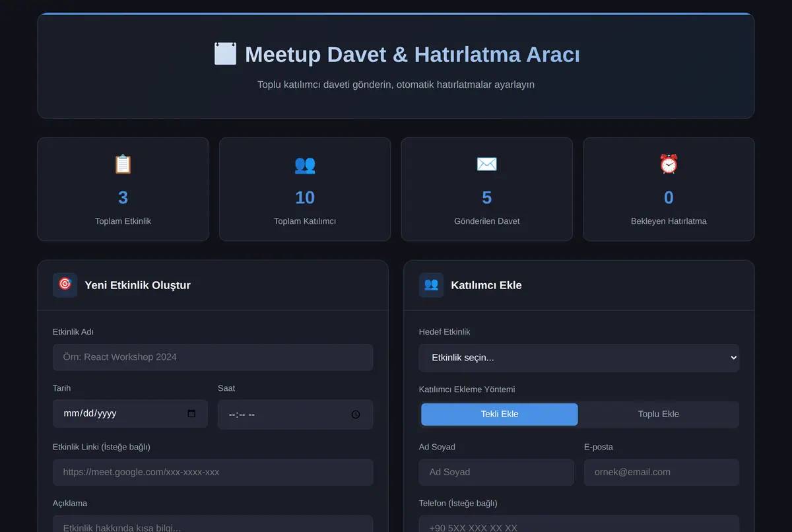Click the Katılımcı Ekle heading text

[x=486, y=285]
